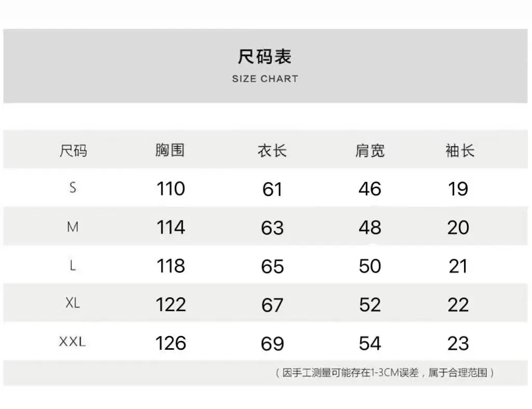The image size is (532, 409).
Task: Click shoulder width value 48
Action: pos(370,228)
